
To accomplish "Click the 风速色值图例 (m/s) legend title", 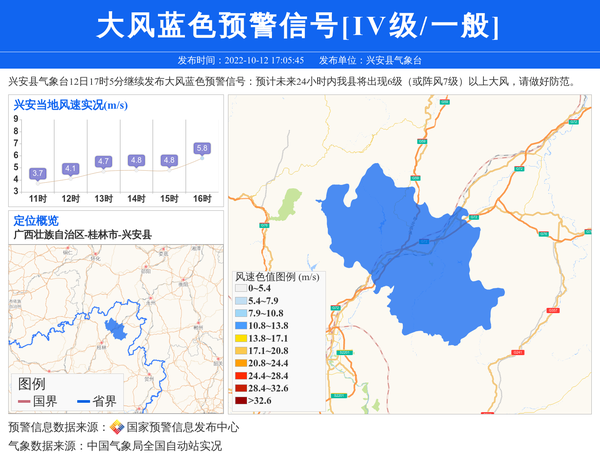I will click(277, 277).
